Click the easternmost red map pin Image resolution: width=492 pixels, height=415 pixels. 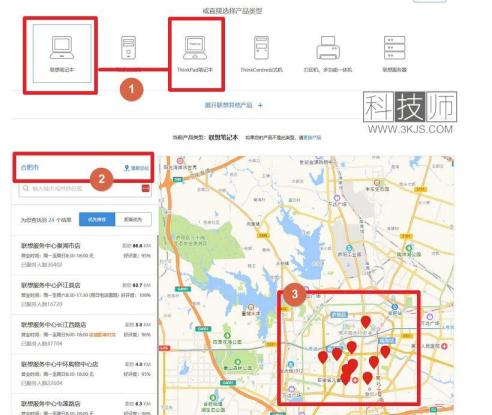coord(385,352)
